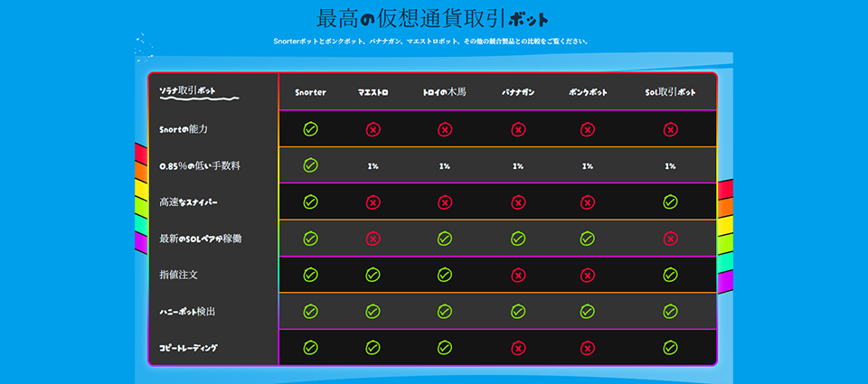
Task: Click the 最新のSOLペアが稼働 row label
Action: click(x=200, y=239)
